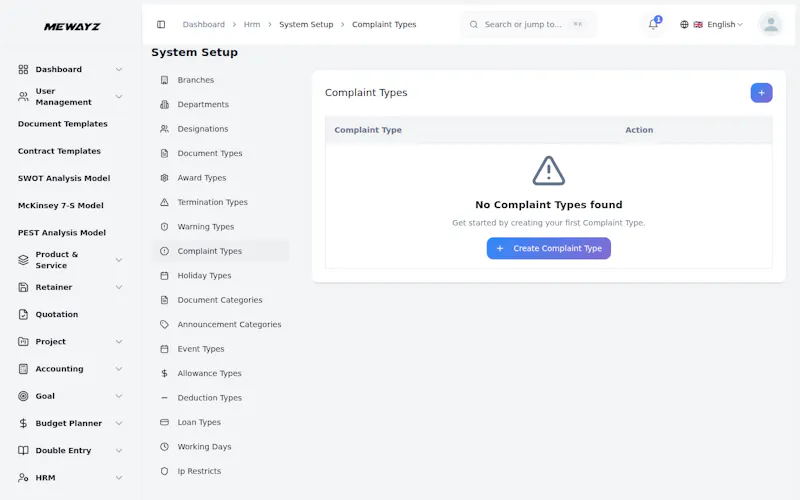Screen dimensions: 800x500
Task: Select Award Types in System Setup
Action: pos(202,178)
